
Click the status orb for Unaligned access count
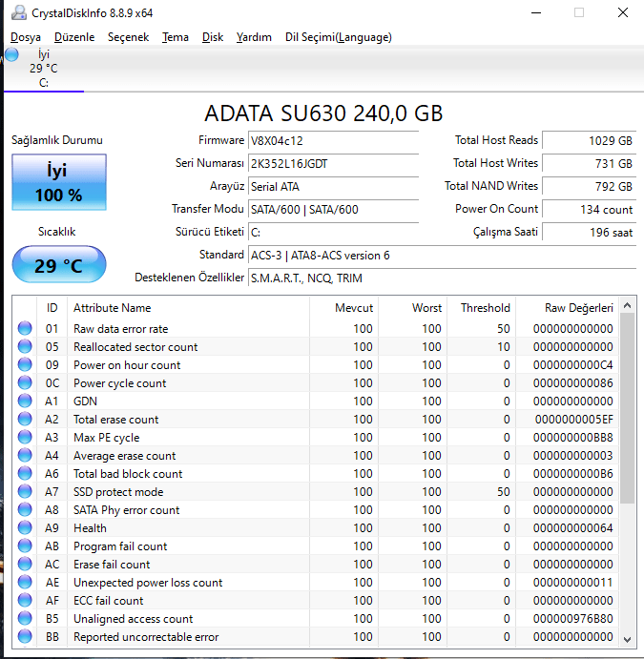coord(25,618)
